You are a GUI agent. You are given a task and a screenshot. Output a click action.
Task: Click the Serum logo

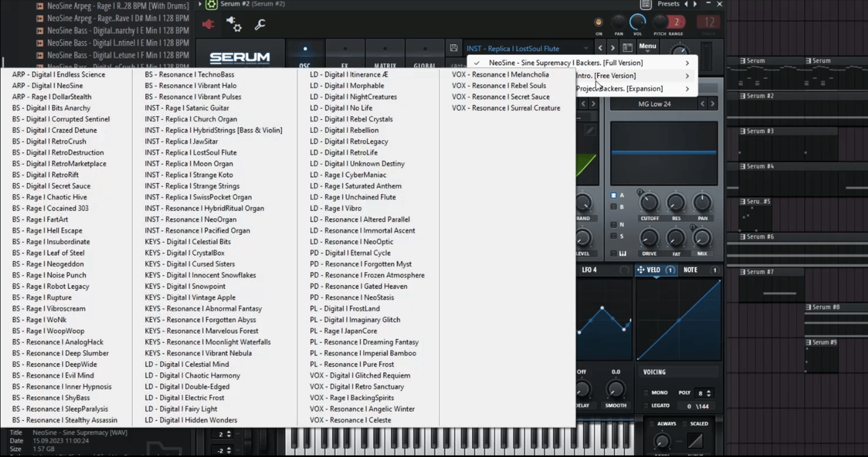pyautogui.click(x=240, y=58)
